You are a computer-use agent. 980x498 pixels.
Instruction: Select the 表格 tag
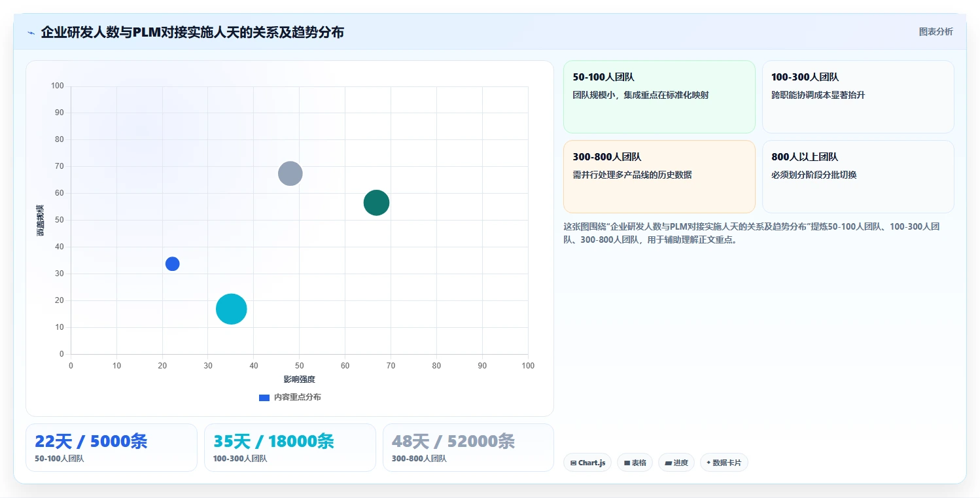(x=635, y=463)
